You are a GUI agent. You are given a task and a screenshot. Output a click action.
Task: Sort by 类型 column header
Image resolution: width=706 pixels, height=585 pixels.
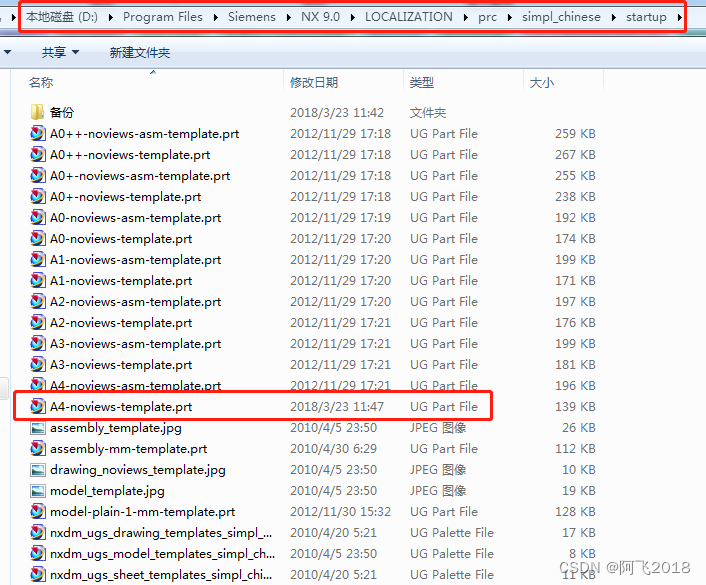coord(422,82)
